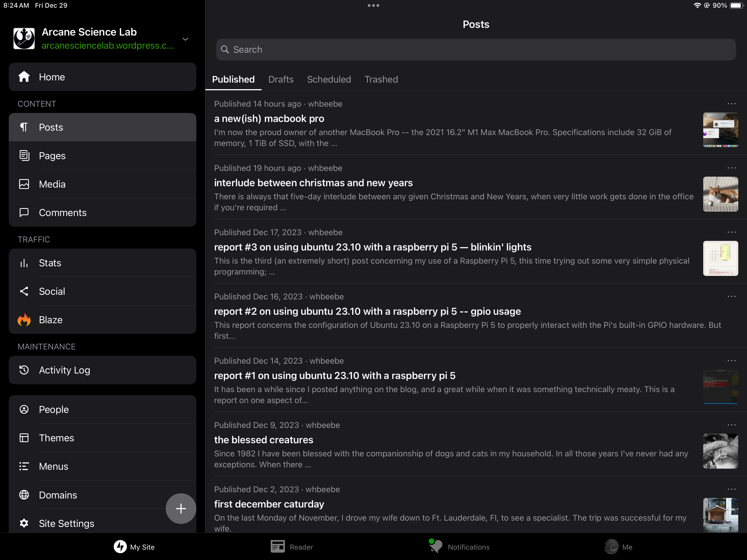Focus the Search posts field

(475, 49)
